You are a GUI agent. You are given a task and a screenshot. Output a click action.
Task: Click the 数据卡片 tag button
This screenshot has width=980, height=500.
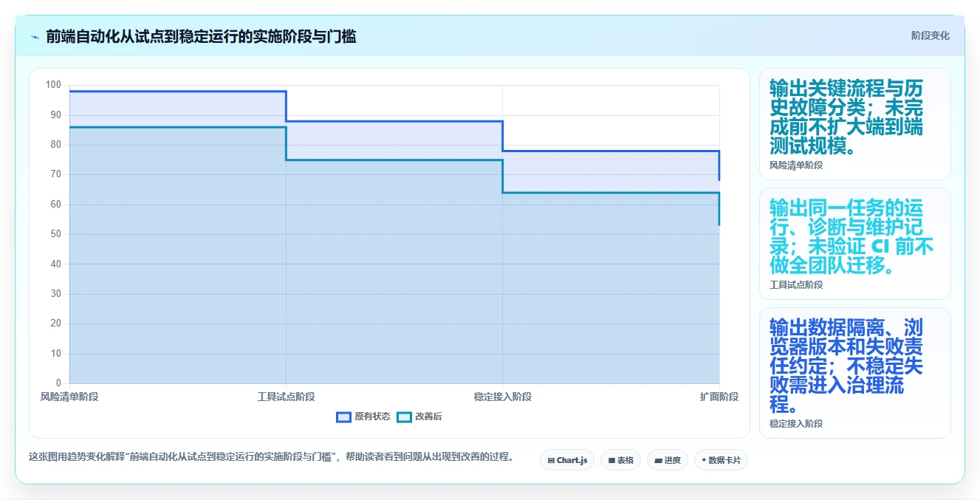coord(721,460)
